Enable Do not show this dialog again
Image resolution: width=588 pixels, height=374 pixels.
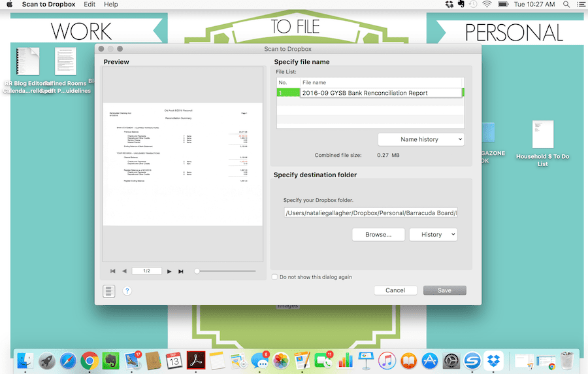pos(275,277)
